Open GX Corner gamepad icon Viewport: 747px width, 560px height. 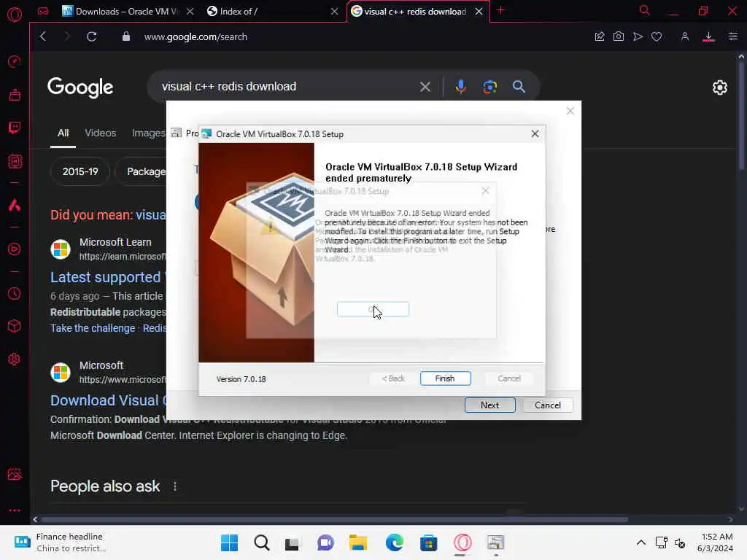coord(43,12)
